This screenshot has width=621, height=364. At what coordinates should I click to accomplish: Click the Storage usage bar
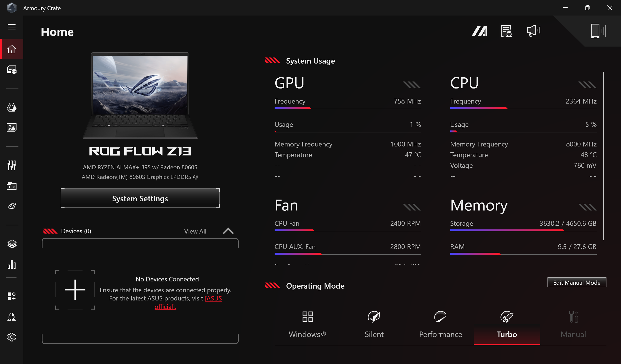click(523, 231)
